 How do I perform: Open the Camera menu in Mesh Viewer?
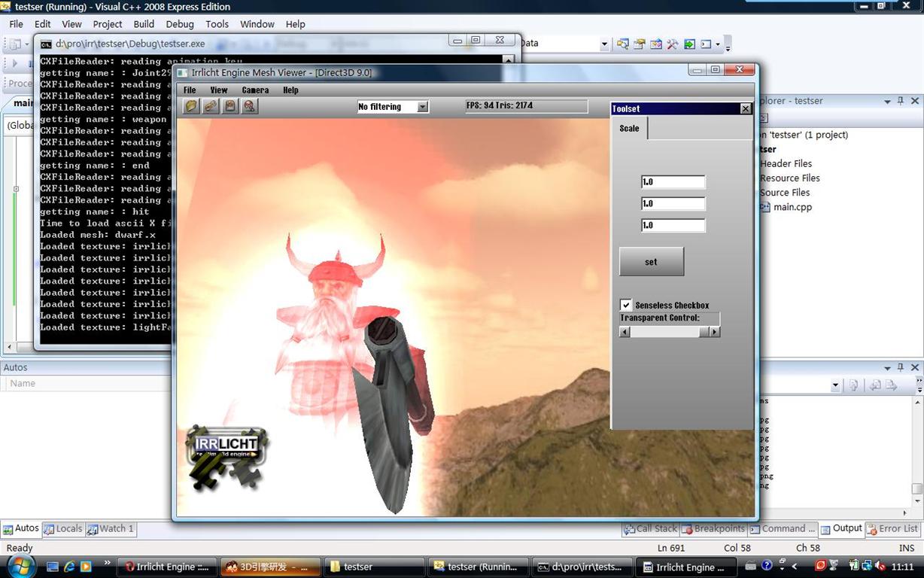point(255,90)
